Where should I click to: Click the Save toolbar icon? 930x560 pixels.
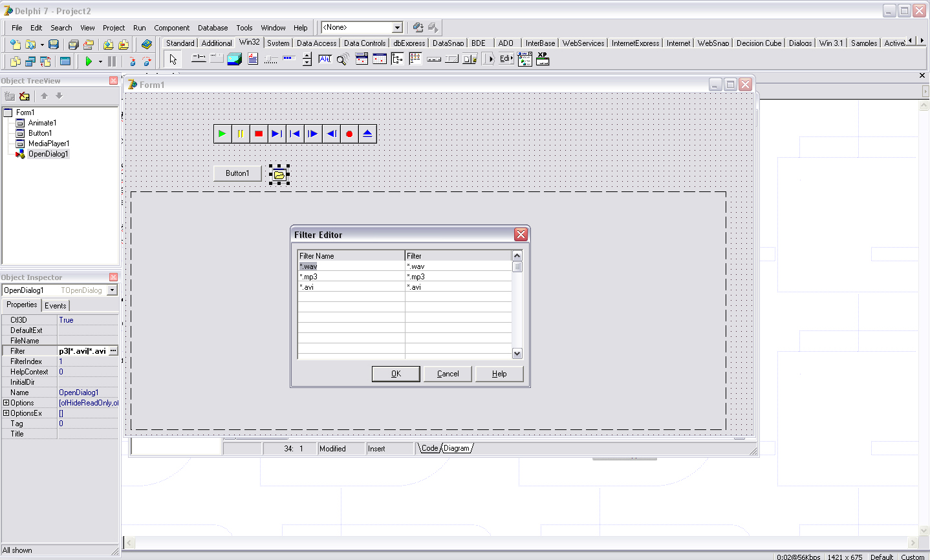tap(54, 45)
